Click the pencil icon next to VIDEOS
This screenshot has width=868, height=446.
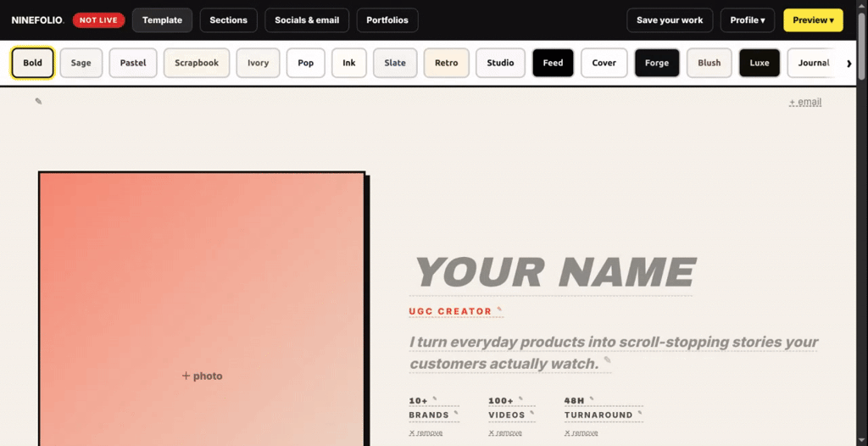532,413
